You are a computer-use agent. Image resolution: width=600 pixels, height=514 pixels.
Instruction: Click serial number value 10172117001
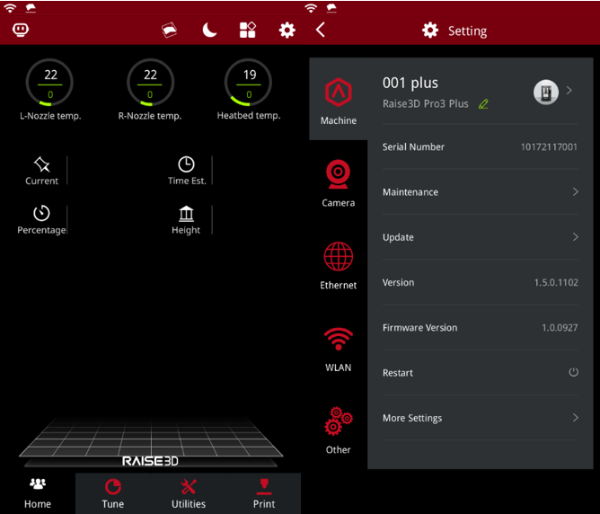click(x=549, y=147)
